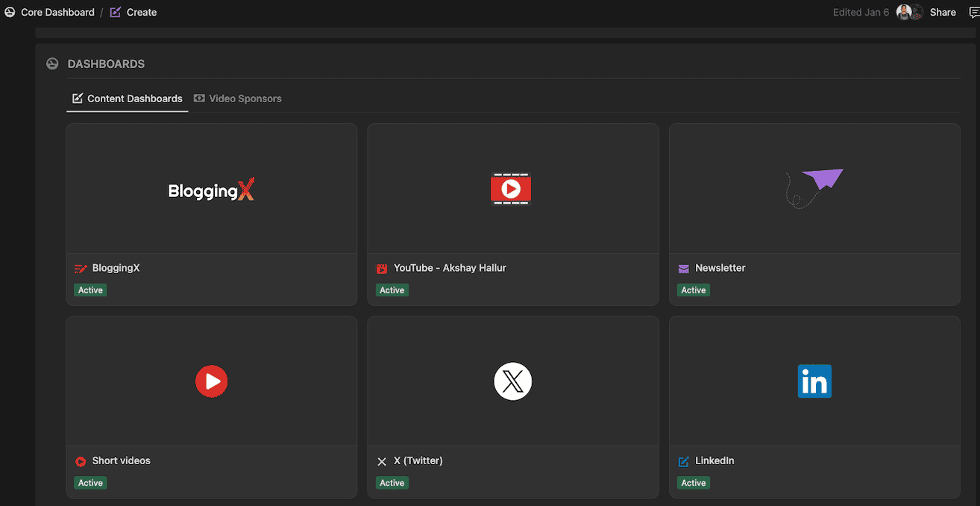The width and height of the screenshot is (980, 506).
Task: Click the Active tag on BloggingX card
Action: [x=90, y=290]
